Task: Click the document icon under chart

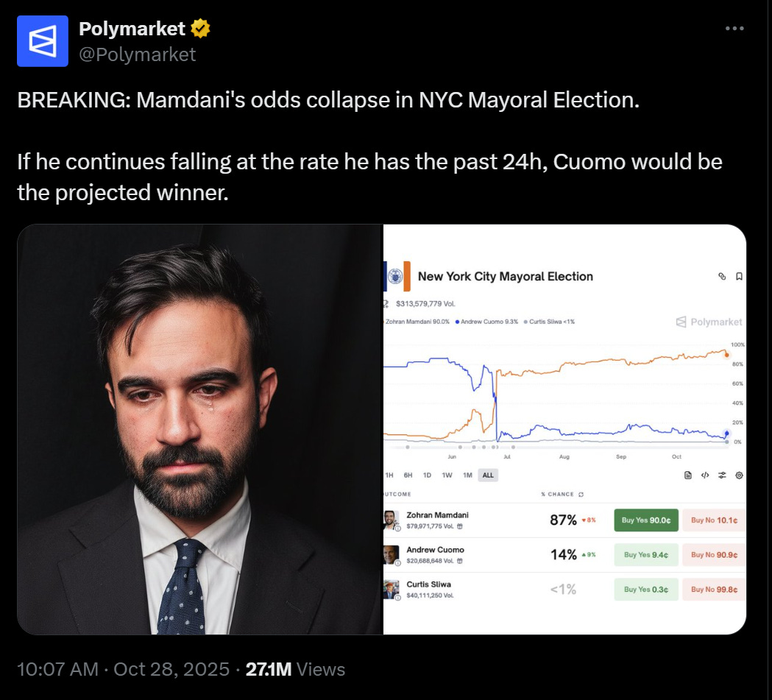Action: click(x=688, y=475)
